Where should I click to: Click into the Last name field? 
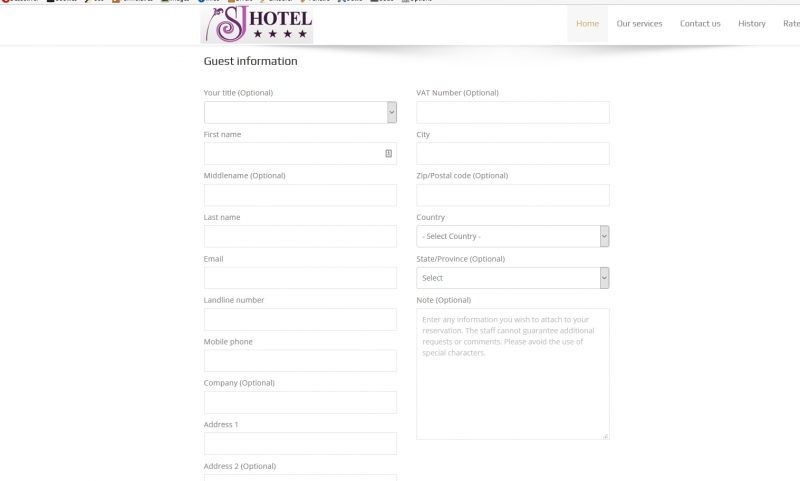300,236
